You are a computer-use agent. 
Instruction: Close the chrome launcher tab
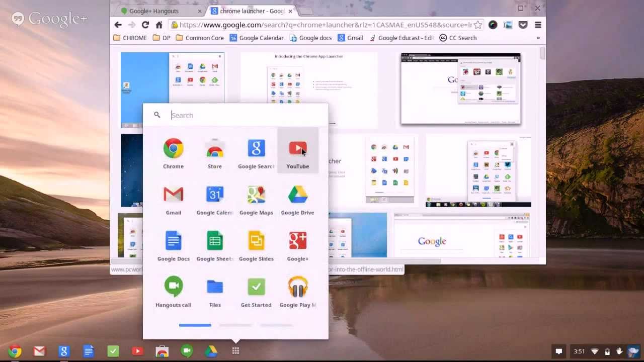click(290, 11)
